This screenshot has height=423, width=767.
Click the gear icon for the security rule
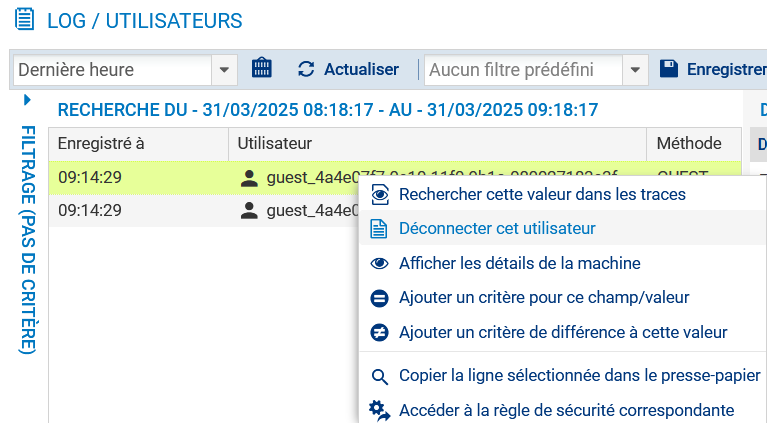point(379,410)
